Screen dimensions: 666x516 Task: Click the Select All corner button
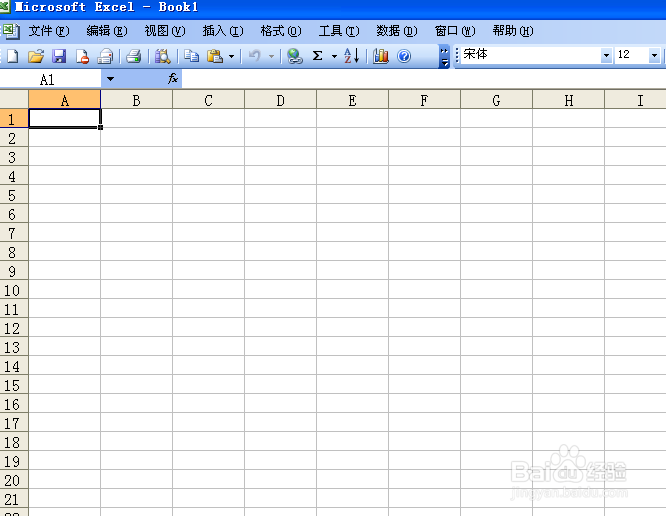click(14, 99)
